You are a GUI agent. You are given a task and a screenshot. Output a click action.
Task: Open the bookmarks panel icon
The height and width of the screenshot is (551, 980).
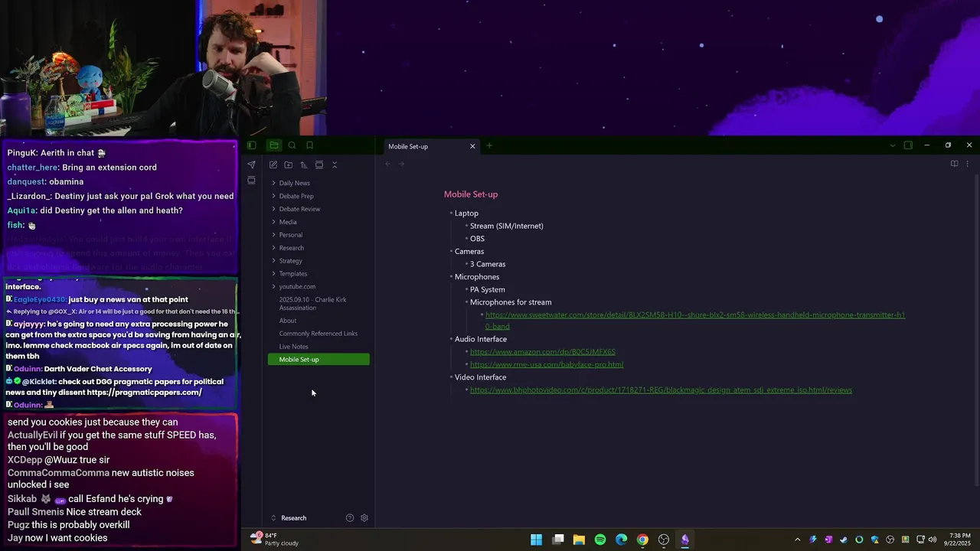pyautogui.click(x=309, y=145)
